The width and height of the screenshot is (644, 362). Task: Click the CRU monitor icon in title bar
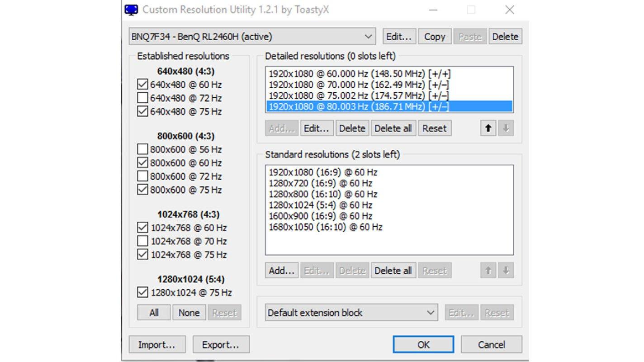pos(131,10)
